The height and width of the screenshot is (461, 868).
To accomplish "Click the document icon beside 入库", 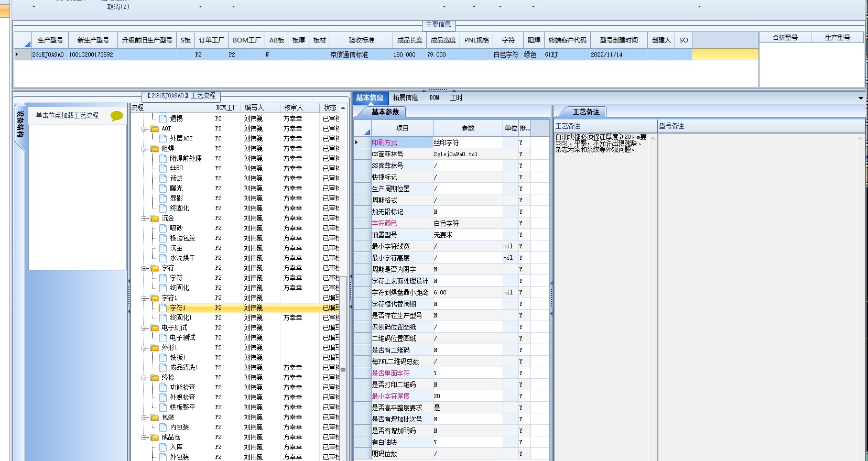I will tap(163, 447).
